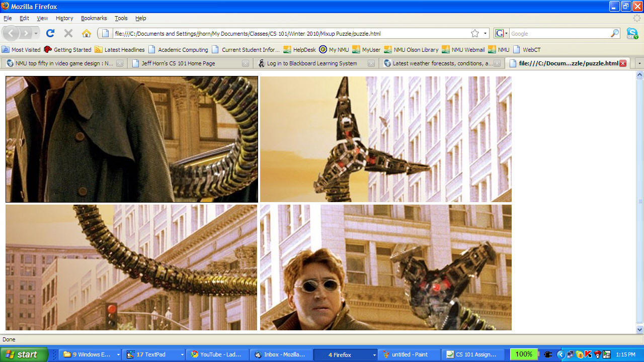Click the page scrollbar down arrow
The width and height of the screenshot is (644, 362).
pos(640,330)
